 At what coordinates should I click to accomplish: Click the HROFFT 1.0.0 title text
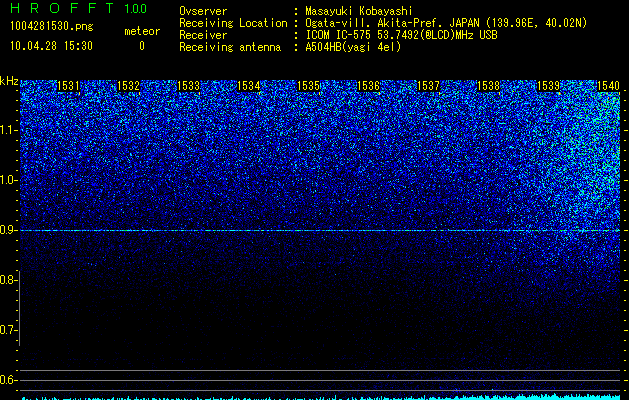(x=79, y=8)
